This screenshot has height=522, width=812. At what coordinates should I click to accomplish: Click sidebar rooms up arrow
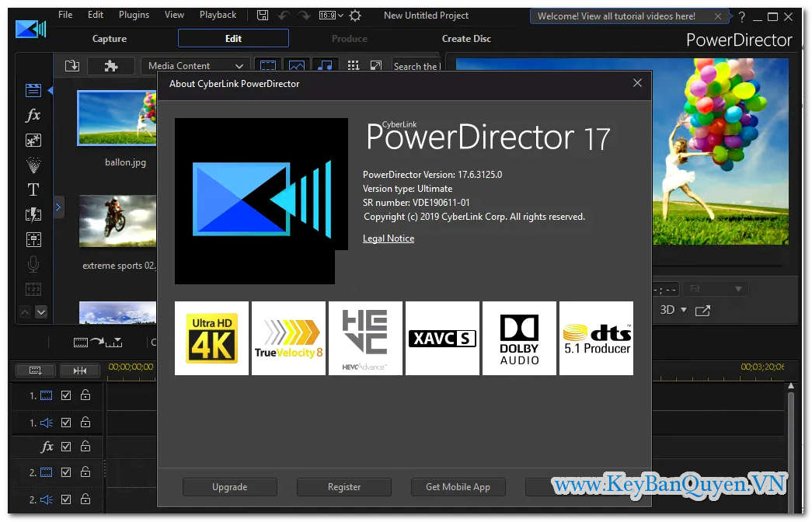click(25, 312)
